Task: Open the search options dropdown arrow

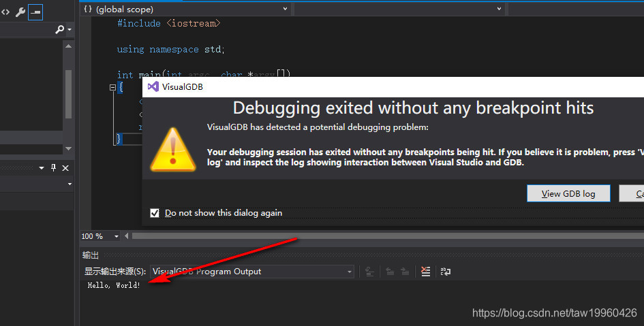Action: 70,29
